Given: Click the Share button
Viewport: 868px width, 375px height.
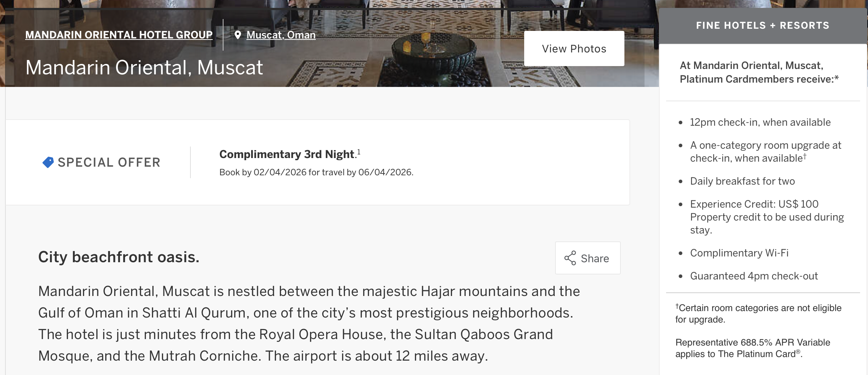Looking at the screenshot, I should click(x=588, y=258).
